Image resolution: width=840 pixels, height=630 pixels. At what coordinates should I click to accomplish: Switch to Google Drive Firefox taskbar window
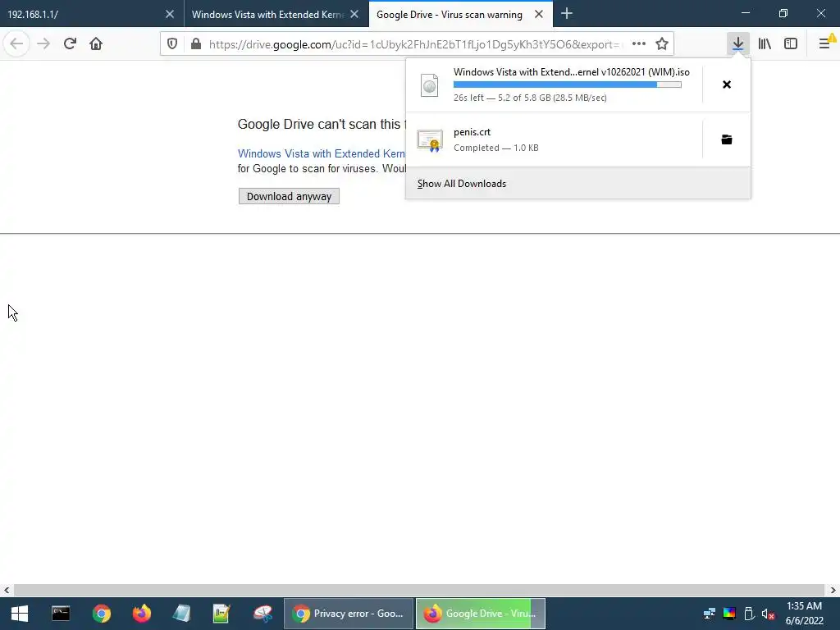pos(481,614)
